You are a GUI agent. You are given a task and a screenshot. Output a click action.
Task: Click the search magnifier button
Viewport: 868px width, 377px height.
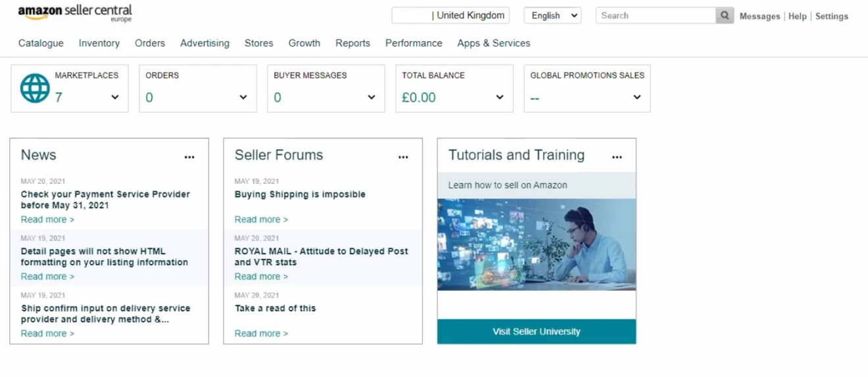[725, 15]
